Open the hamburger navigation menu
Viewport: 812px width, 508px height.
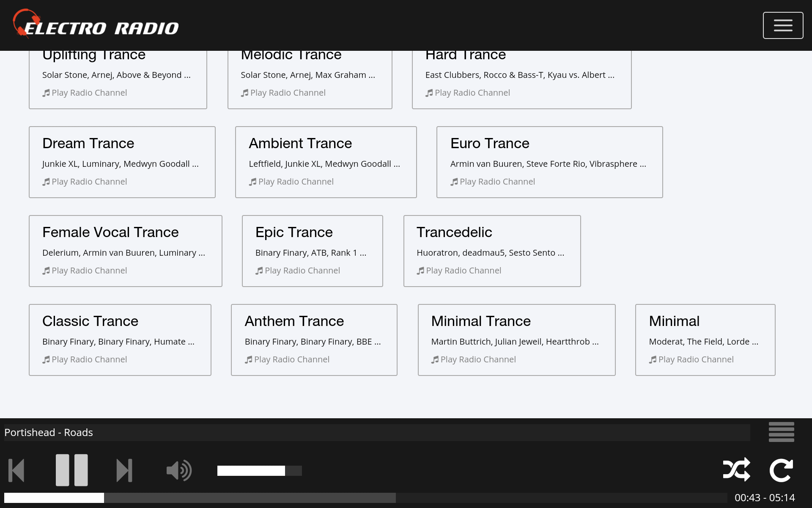click(x=783, y=25)
